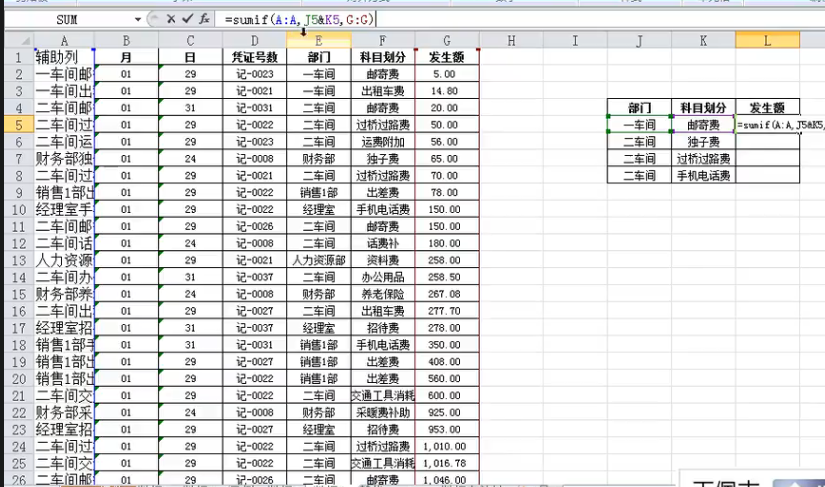Select row 13 by its row header
The height and width of the screenshot is (487, 825).
[x=17, y=260]
